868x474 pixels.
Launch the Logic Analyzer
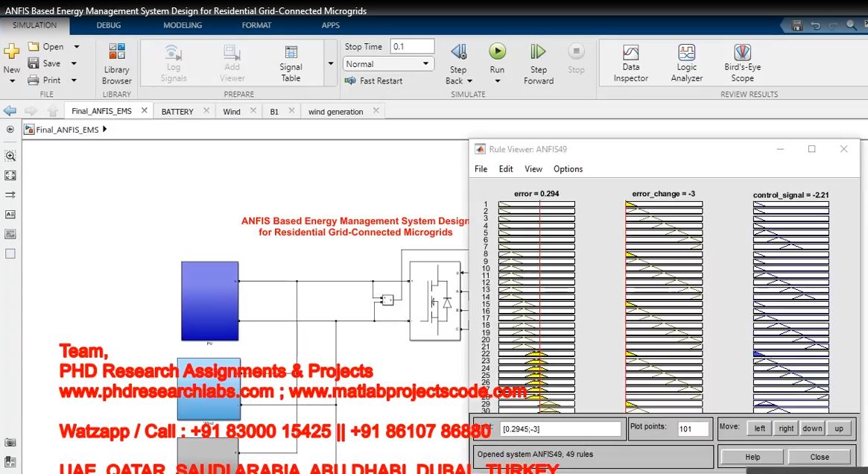pyautogui.click(x=686, y=63)
